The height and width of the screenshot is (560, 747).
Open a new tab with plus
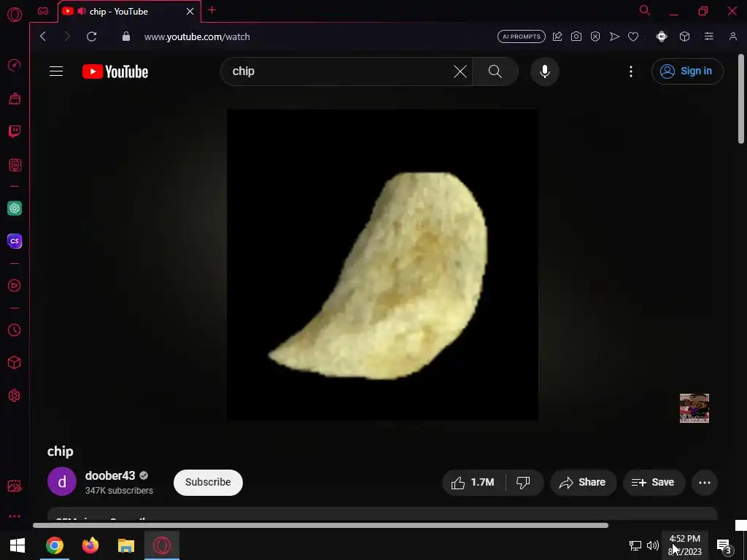point(212,10)
